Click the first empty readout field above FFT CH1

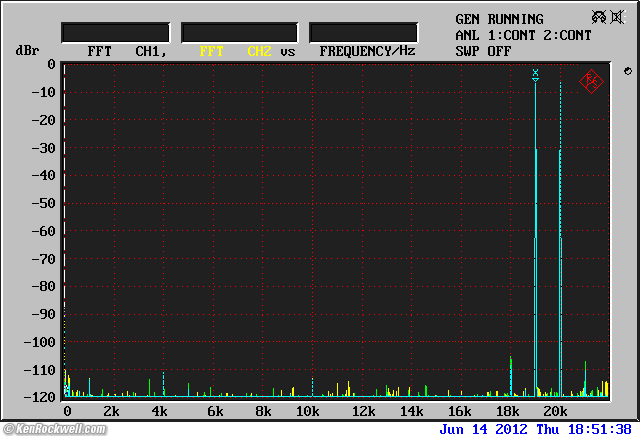point(115,32)
